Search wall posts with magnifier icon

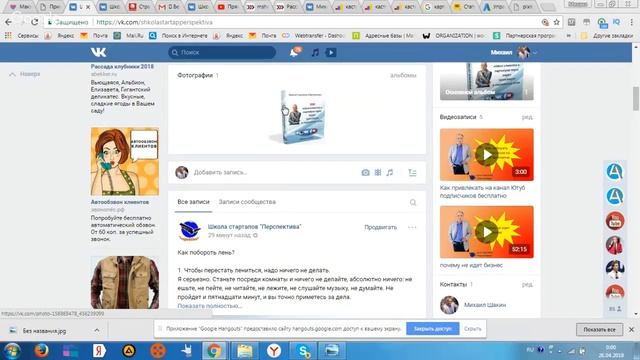coord(413,202)
